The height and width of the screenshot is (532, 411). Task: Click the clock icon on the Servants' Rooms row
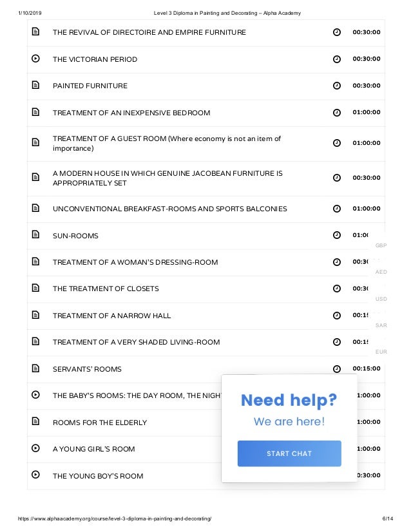point(337,369)
